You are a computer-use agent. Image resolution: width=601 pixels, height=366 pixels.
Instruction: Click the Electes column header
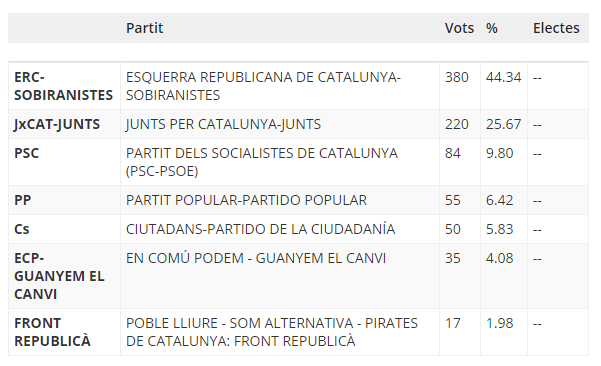[556, 28]
